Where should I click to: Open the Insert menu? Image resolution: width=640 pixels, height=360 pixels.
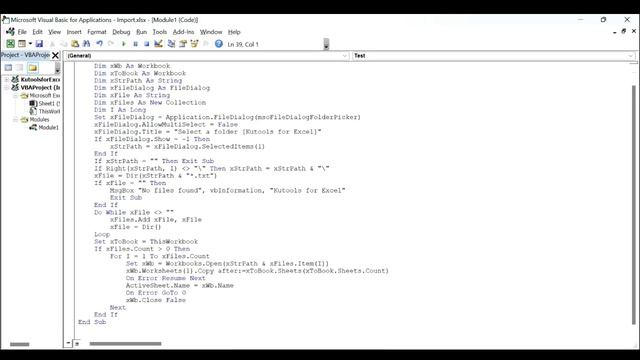coord(74,32)
